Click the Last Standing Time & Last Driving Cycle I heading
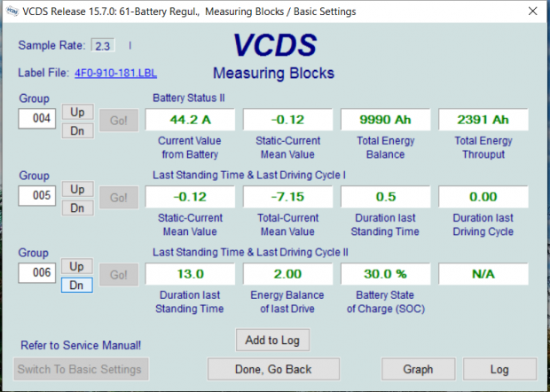This screenshot has width=550, height=392. coord(249,175)
